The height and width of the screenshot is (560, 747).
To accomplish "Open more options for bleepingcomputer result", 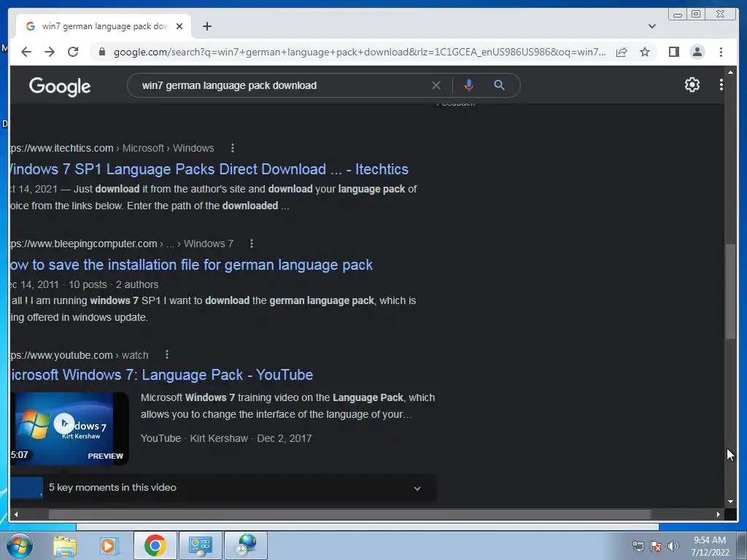I will (252, 244).
